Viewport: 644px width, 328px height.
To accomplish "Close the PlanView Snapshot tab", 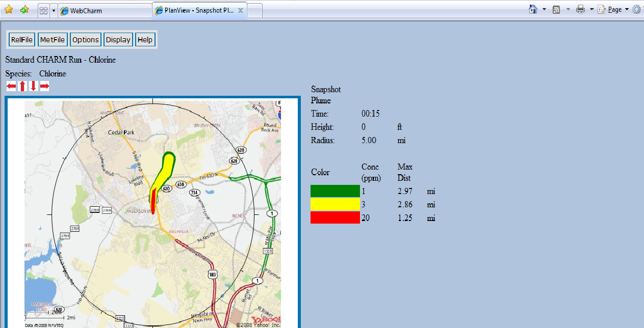I will click(x=241, y=11).
